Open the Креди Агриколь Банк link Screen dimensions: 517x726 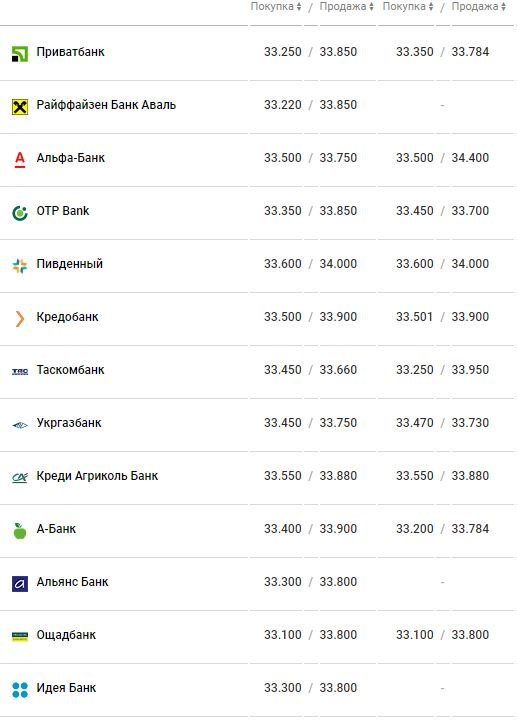[97, 476]
